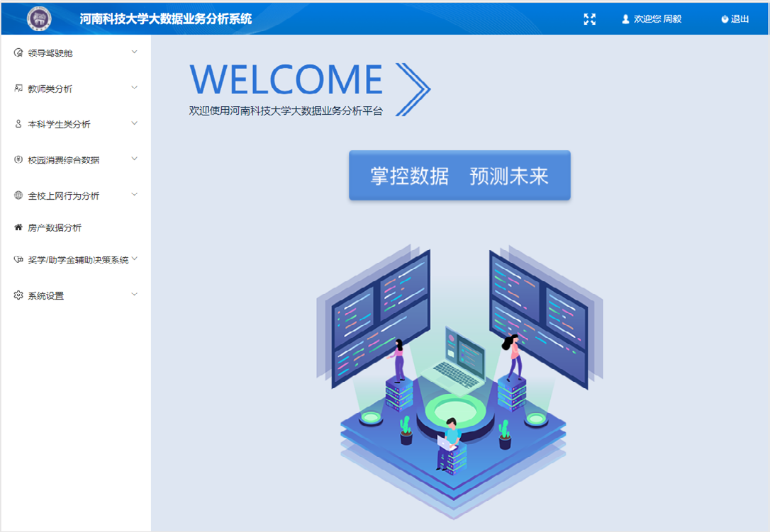Viewport: 770px width, 532px height.
Task: Open the 本科学生类分析 menu
Action: point(76,124)
